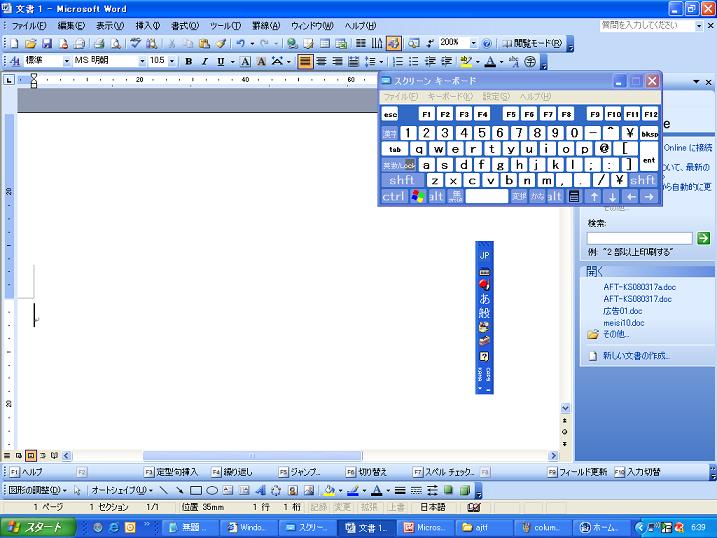
Task: Click the Reading Mode (閲覧モード) button
Action: 532,43
